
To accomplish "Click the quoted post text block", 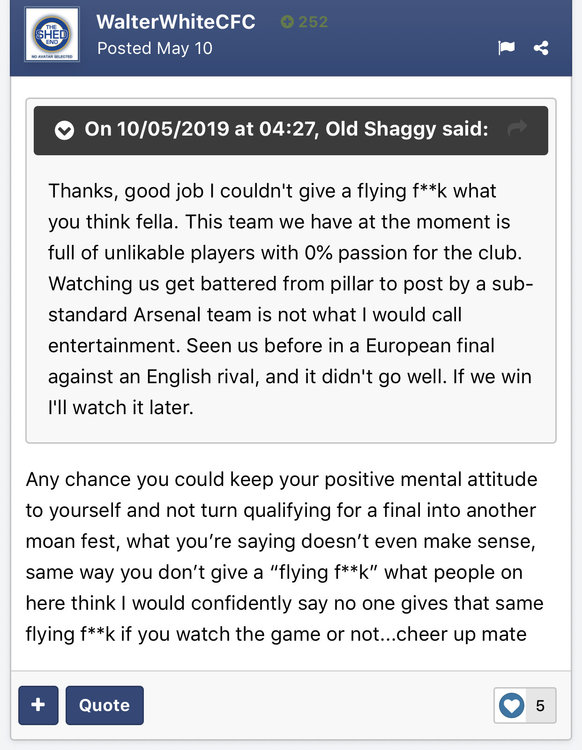I will tap(290, 299).
